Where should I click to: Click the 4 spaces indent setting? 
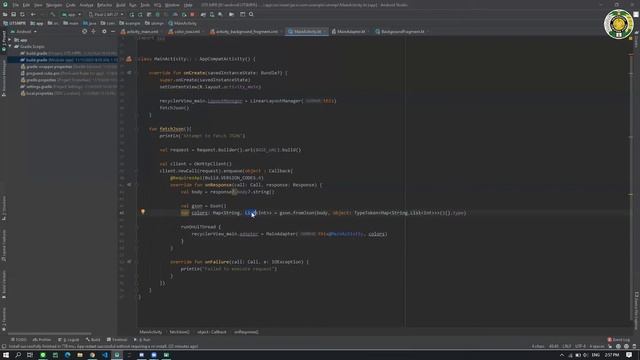(597, 346)
